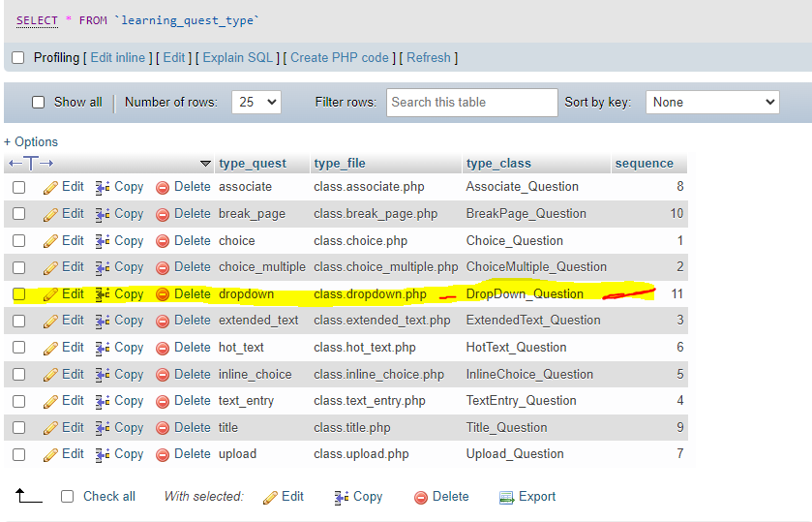The height and width of the screenshot is (522, 812).
Task: Select the Check all checkbox
Action: [x=67, y=497]
